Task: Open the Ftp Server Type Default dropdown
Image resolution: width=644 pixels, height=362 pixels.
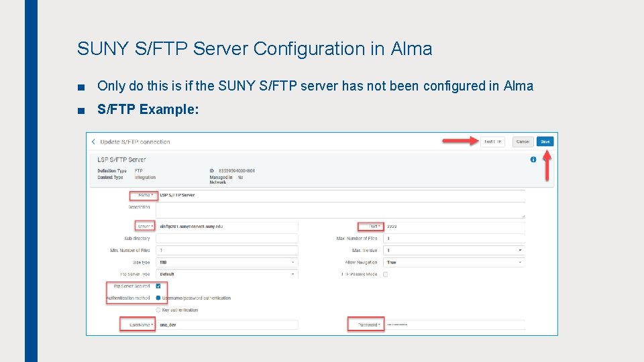Action: coord(227,274)
